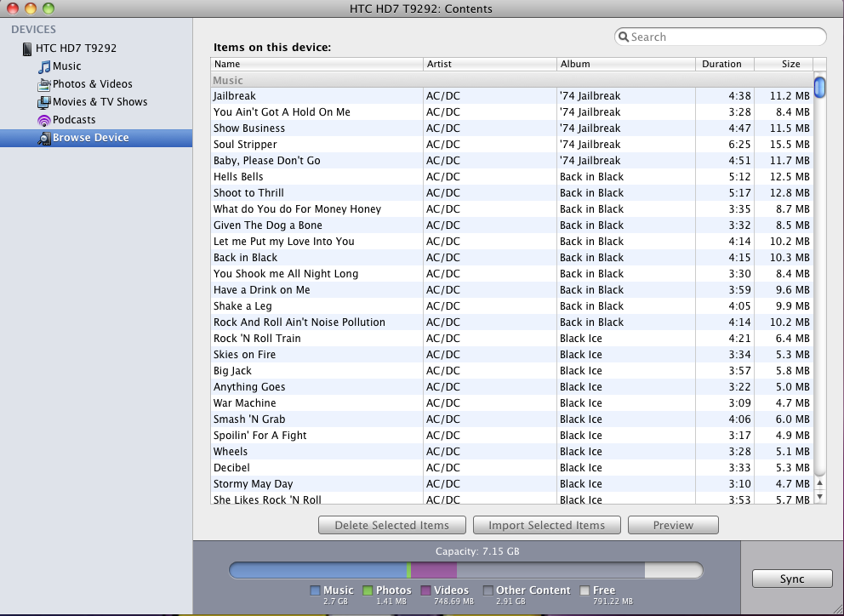This screenshot has width=844, height=616.
Task: Click the Preview button
Action: 673,526
